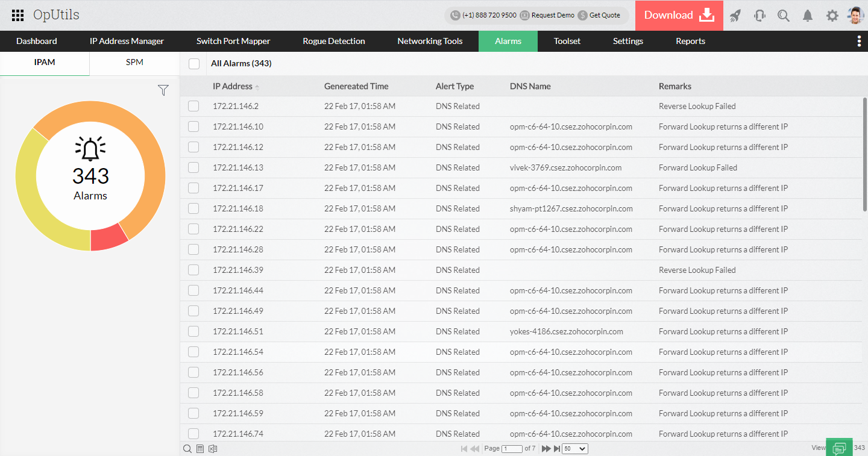Select all alarms checkbox
This screenshot has width=868, height=456.
pos(194,63)
